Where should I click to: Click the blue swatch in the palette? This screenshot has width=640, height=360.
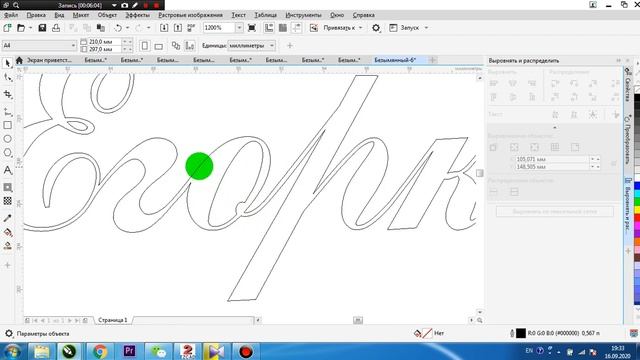click(637, 187)
